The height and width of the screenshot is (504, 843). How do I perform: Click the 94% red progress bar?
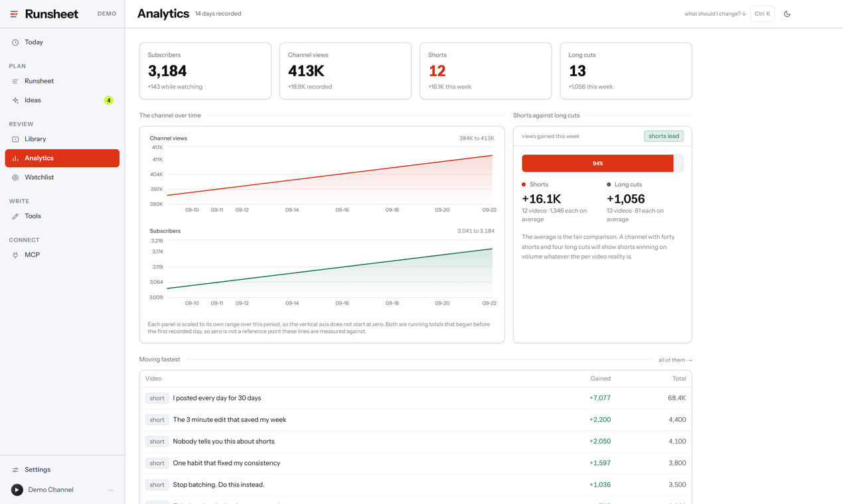click(x=597, y=163)
